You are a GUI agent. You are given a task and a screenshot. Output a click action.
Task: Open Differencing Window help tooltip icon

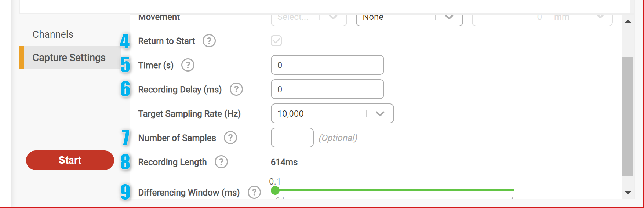254,192
